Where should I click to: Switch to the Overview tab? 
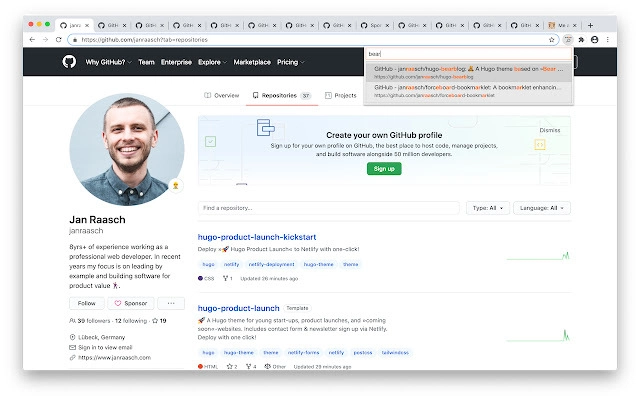[222, 96]
